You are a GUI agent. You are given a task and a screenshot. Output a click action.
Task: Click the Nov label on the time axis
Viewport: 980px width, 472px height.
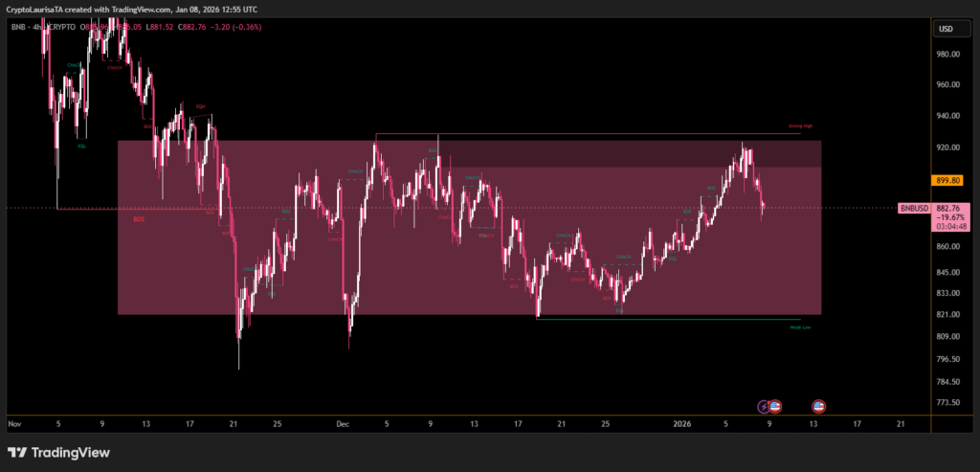pyautogui.click(x=14, y=422)
